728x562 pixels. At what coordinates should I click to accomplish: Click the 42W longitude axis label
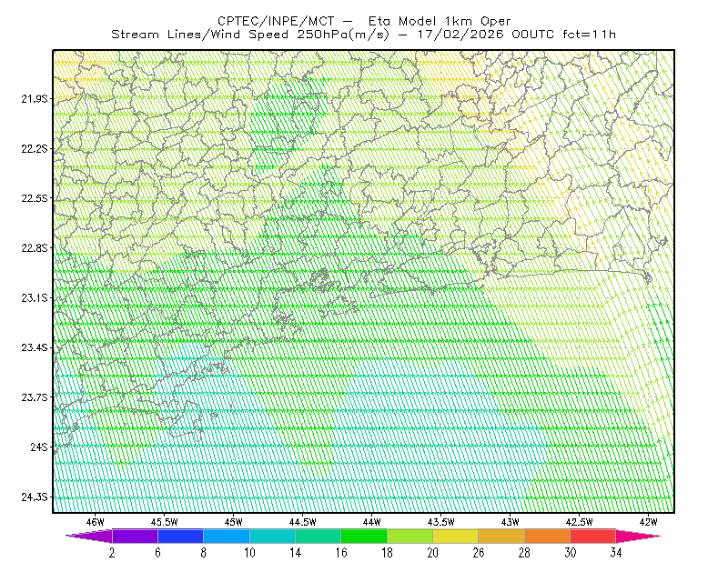click(648, 522)
